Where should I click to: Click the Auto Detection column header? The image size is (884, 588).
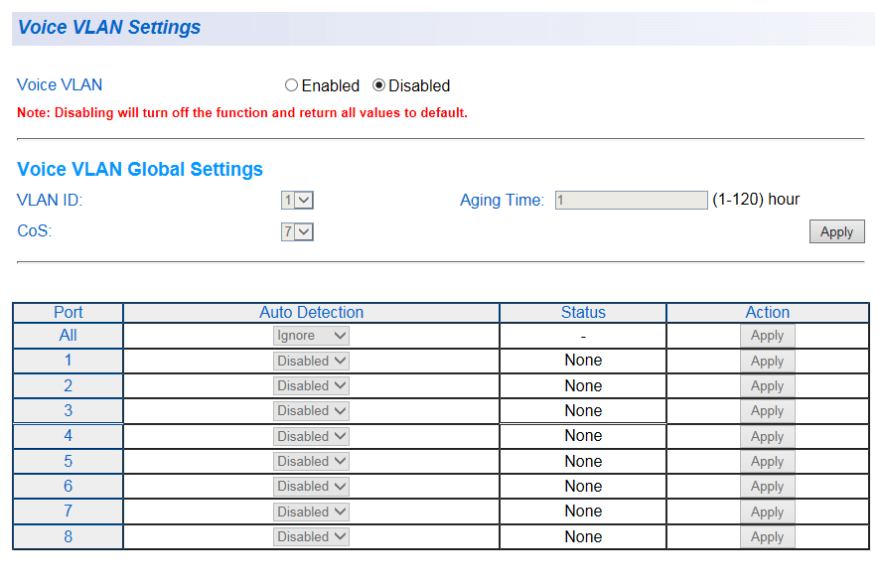click(311, 313)
